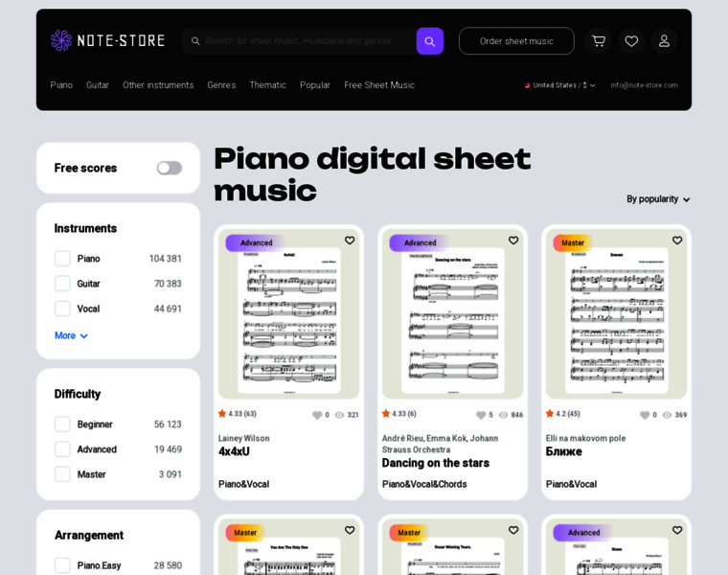The image size is (728, 575).
Task: Open the 4x4xU title link
Action: click(234, 451)
